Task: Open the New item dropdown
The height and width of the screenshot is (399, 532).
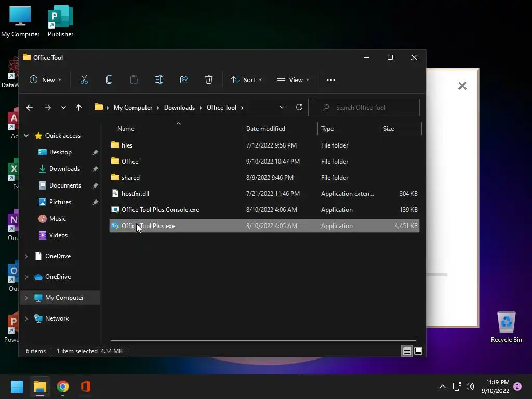Action: [x=46, y=79]
